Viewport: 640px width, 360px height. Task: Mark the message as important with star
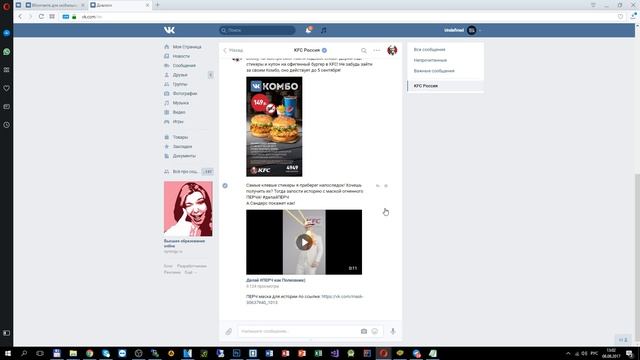click(x=386, y=186)
